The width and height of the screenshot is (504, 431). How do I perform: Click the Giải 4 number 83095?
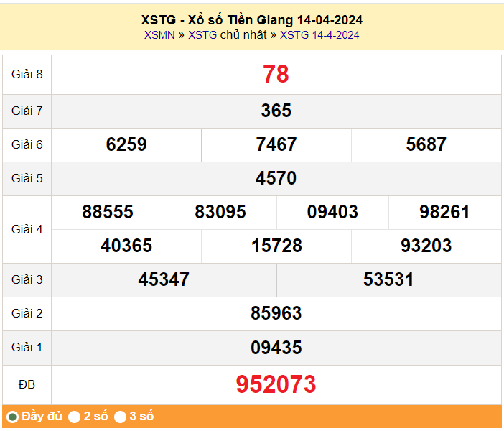point(220,212)
